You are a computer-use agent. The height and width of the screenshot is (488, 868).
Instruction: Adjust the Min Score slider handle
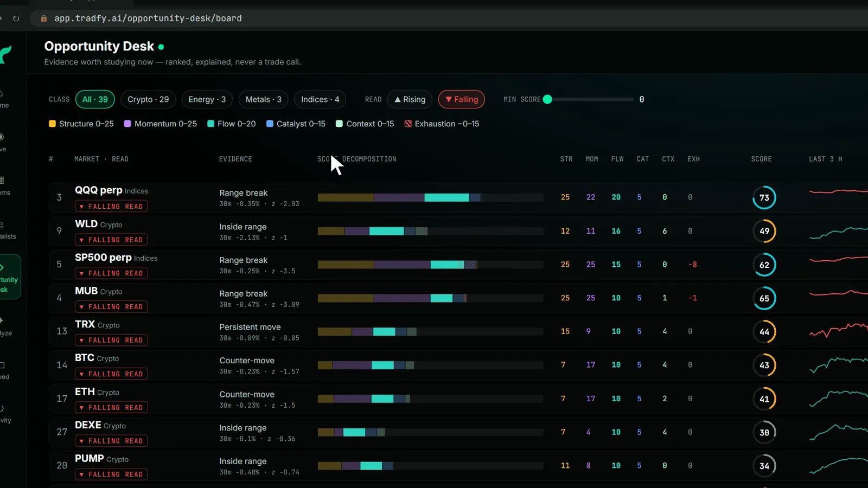[x=547, y=99]
